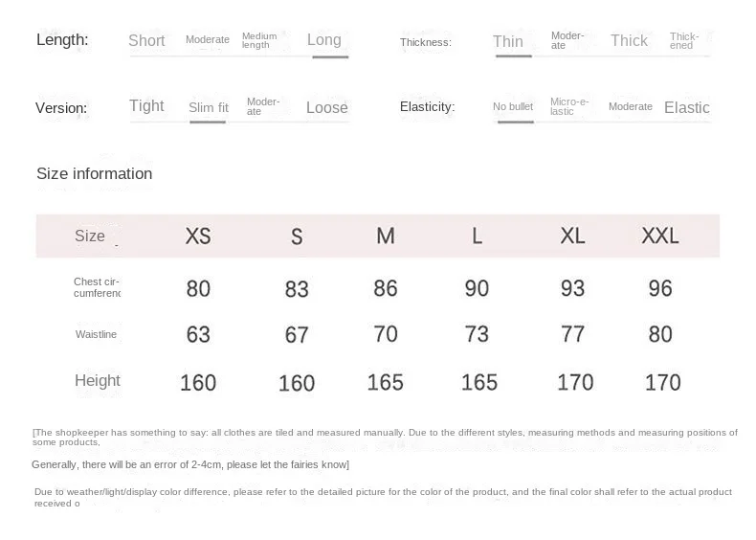This screenshot has width=756, height=540.
Task: Select the Thin thickness option
Action: [x=508, y=41]
